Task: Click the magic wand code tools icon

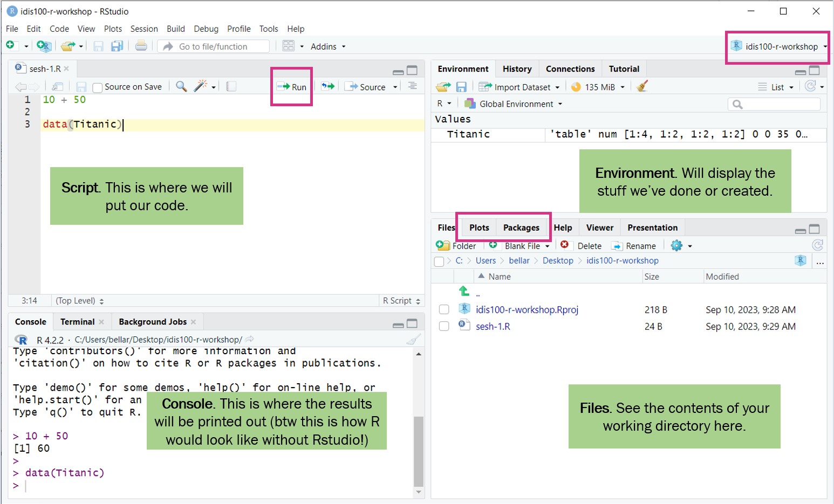Action: tap(201, 86)
